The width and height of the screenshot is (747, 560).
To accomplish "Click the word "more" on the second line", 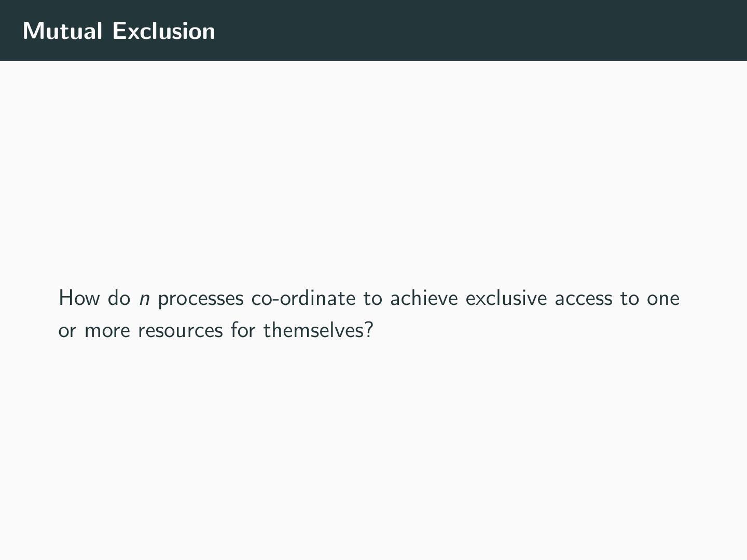I will pyautogui.click(x=107, y=331).
